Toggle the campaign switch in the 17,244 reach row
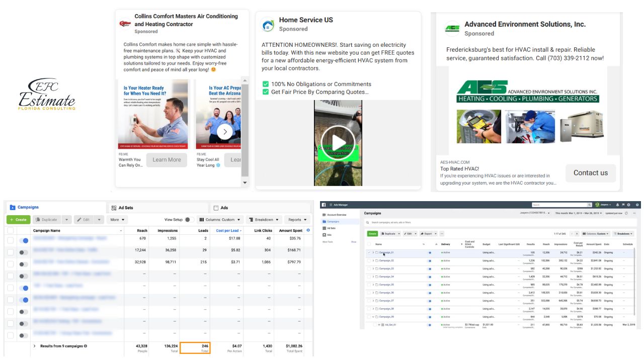 pyautogui.click(x=24, y=252)
